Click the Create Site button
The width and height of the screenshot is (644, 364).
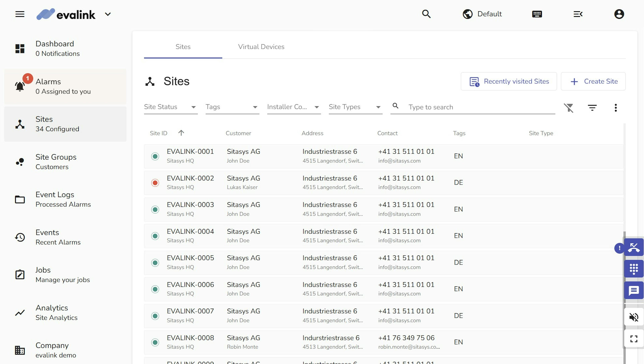pos(593,81)
